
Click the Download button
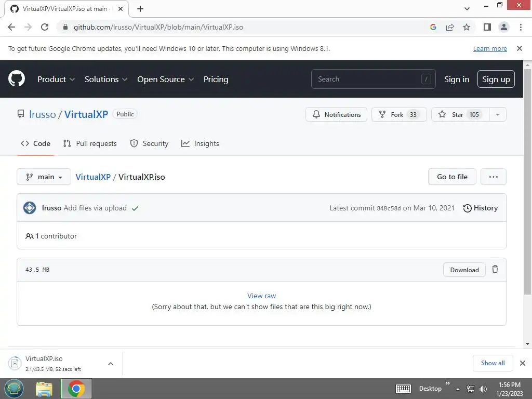(x=464, y=270)
